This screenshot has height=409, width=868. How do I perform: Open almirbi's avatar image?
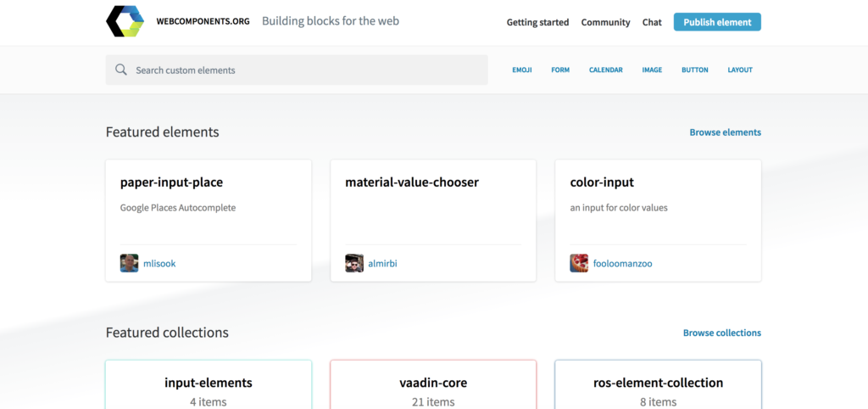pyautogui.click(x=354, y=263)
